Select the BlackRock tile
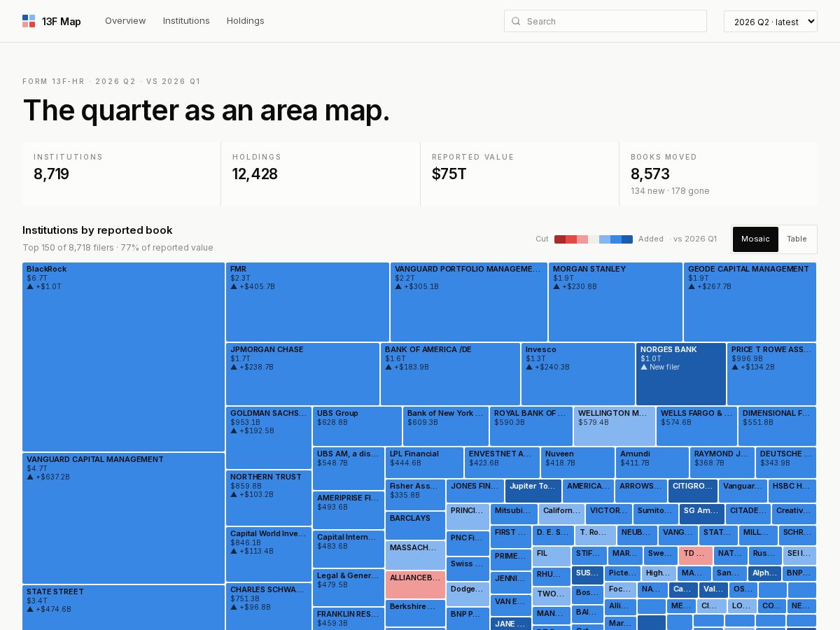The height and width of the screenshot is (630, 840). pyautogui.click(x=123, y=357)
